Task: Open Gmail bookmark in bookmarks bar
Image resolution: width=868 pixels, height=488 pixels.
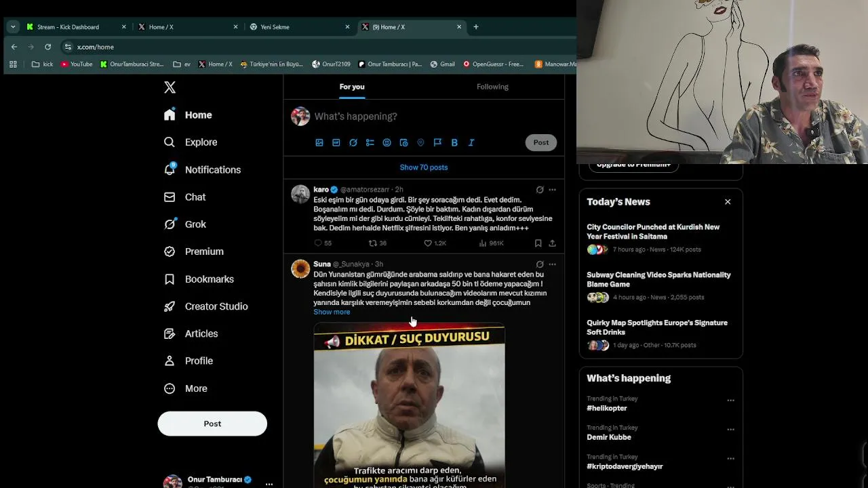Action: click(x=443, y=64)
